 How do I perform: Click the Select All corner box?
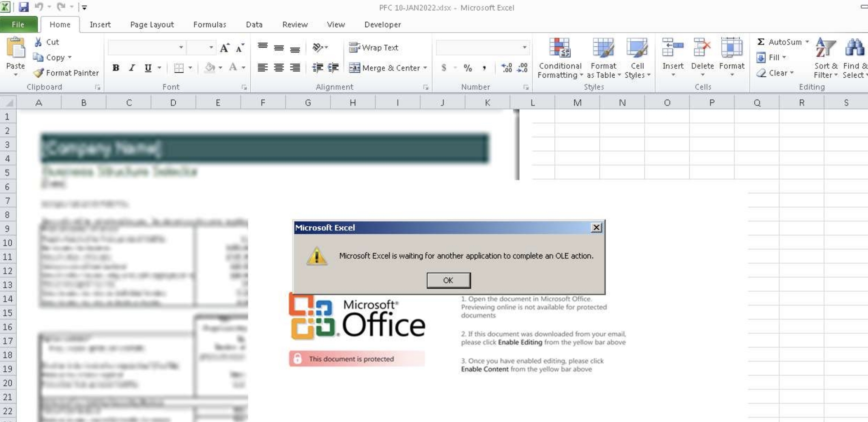[x=8, y=102]
